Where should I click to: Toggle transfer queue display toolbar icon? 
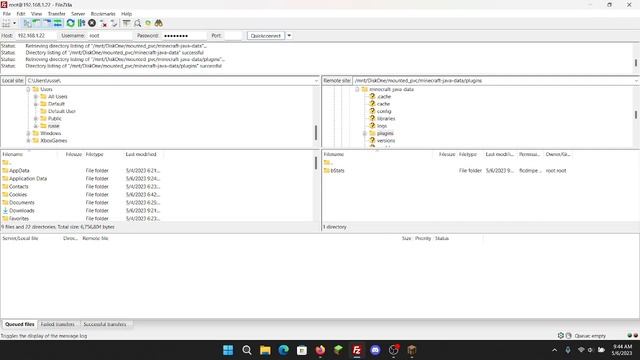coord(58,23)
